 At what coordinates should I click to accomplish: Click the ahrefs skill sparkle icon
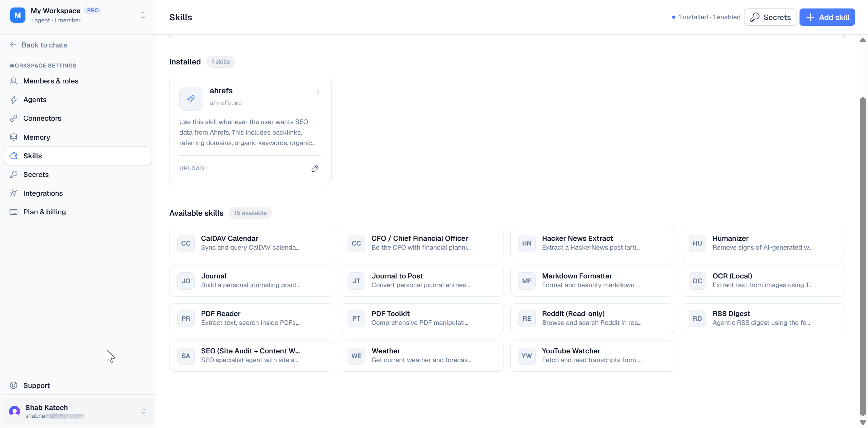pos(191,98)
